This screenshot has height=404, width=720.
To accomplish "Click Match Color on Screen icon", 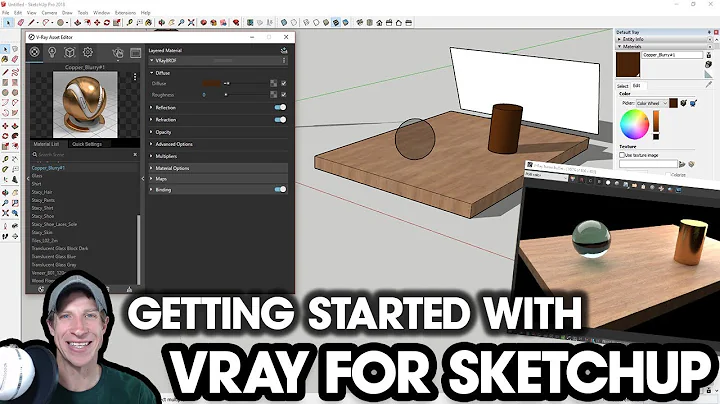I will (x=693, y=103).
